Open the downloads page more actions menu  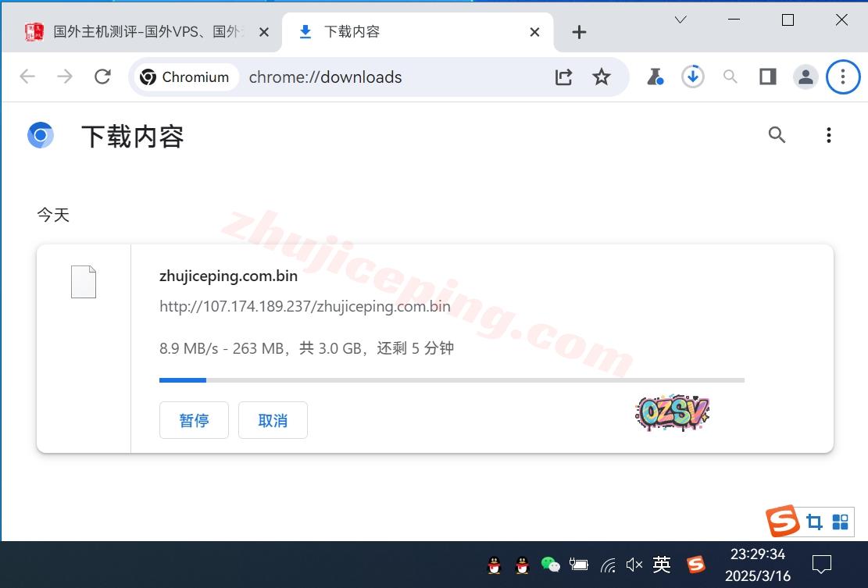[828, 135]
